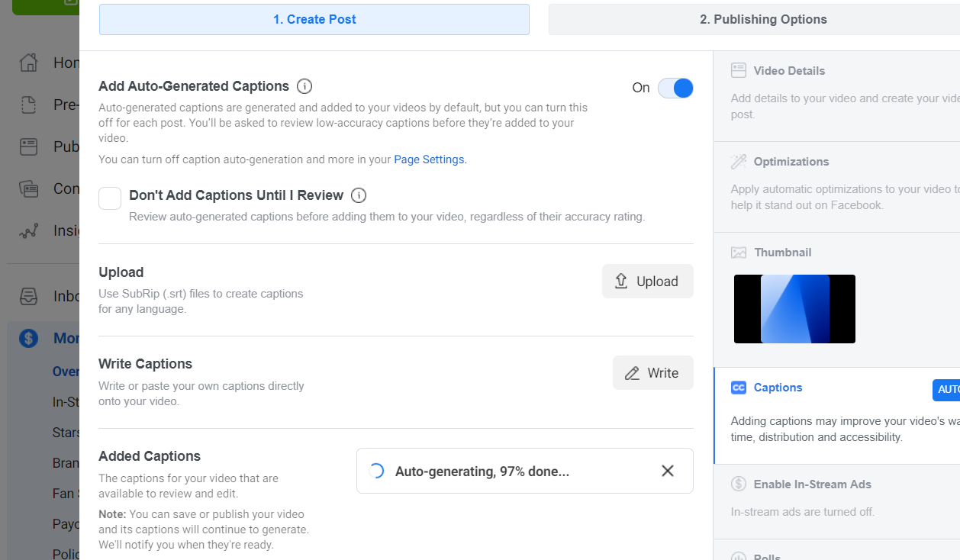The width and height of the screenshot is (960, 560).
Task: Click the Write pencil icon
Action: [632, 373]
